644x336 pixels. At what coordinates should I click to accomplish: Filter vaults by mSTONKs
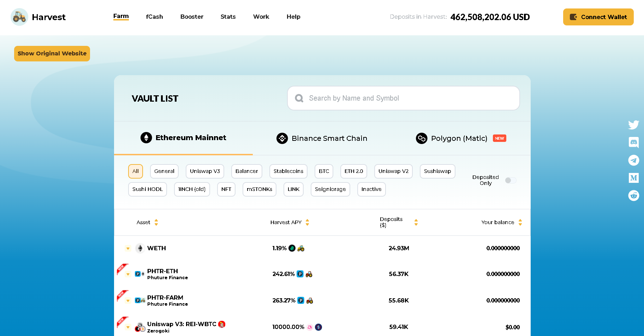(260, 189)
